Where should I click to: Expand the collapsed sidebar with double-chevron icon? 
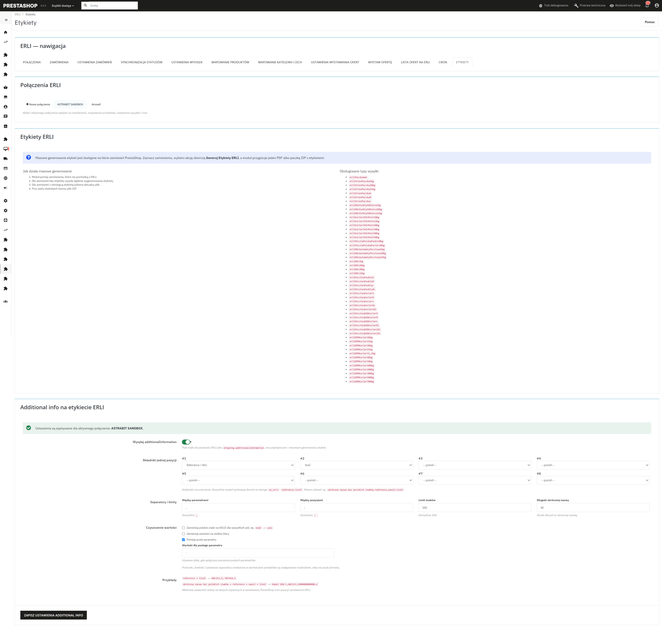pos(6,20)
